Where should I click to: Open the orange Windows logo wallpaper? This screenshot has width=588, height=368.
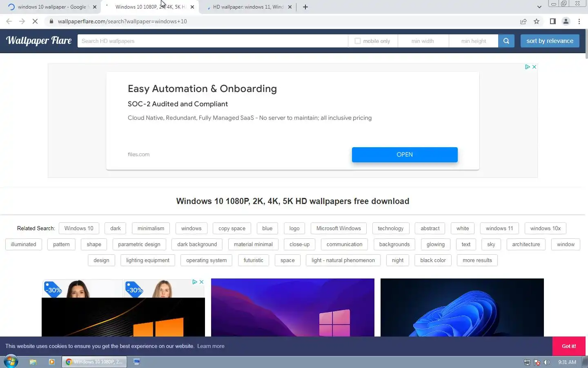coord(123,317)
